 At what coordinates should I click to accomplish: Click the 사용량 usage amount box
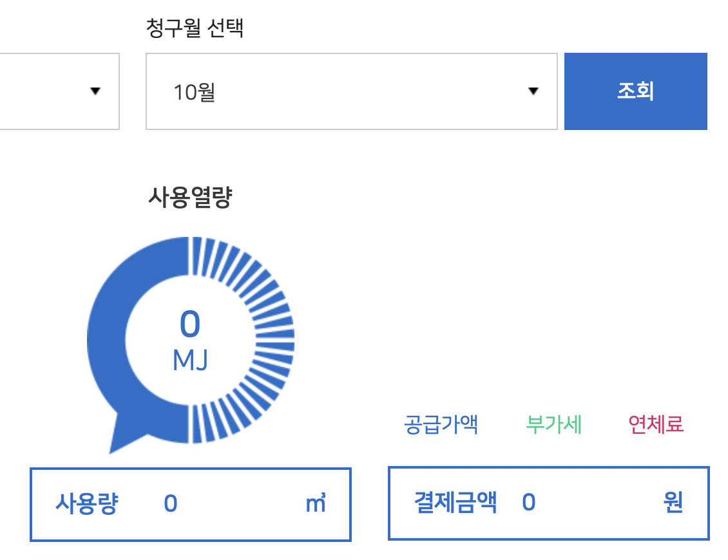click(190, 505)
